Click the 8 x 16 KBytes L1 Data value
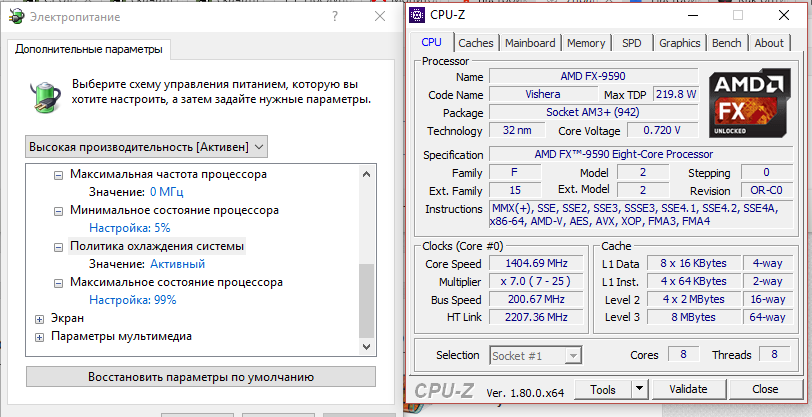The width and height of the screenshot is (812, 417). (x=693, y=263)
